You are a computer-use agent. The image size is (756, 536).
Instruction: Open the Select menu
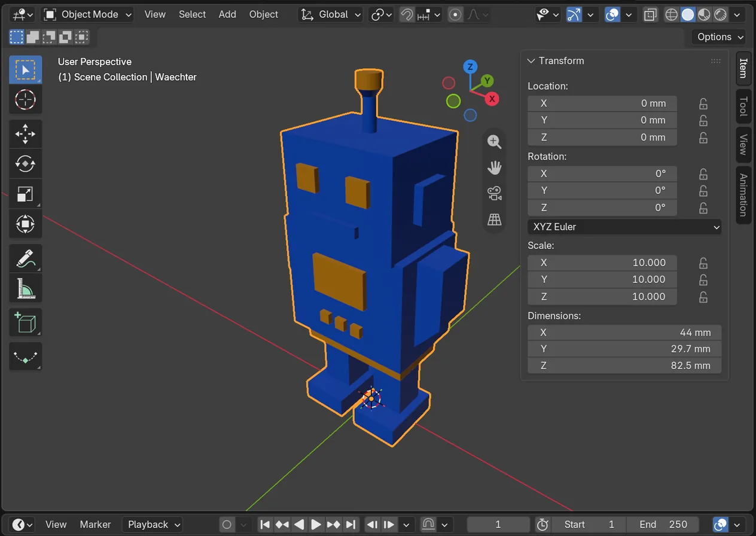(x=193, y=14)
